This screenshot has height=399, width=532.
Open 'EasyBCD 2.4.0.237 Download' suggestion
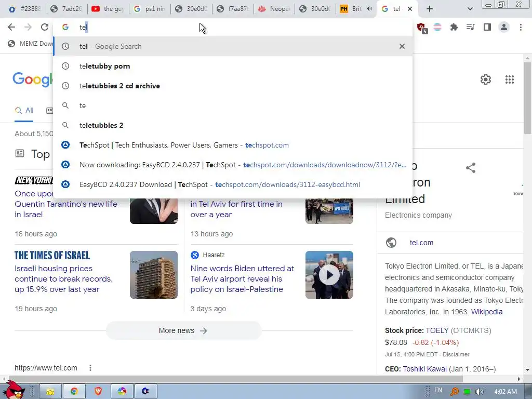(x=233, y=184)
